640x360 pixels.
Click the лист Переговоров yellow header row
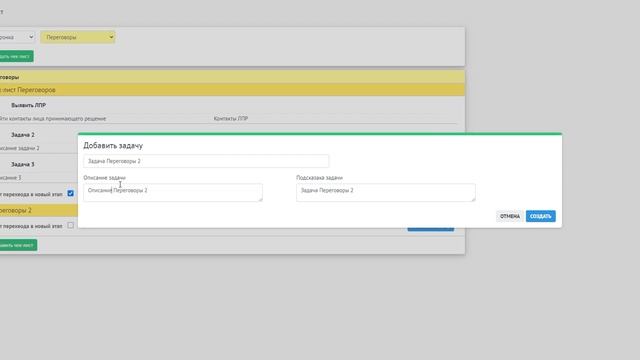(232, 90)
